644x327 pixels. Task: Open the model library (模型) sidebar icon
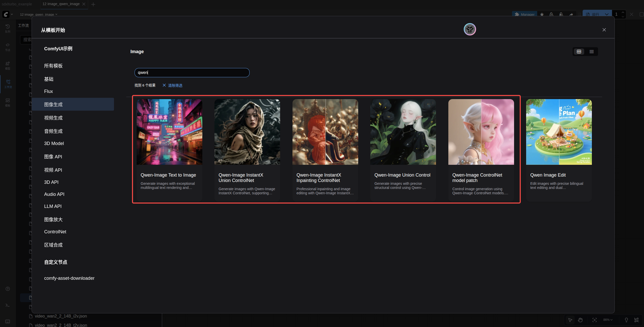(x=8, y=65)
